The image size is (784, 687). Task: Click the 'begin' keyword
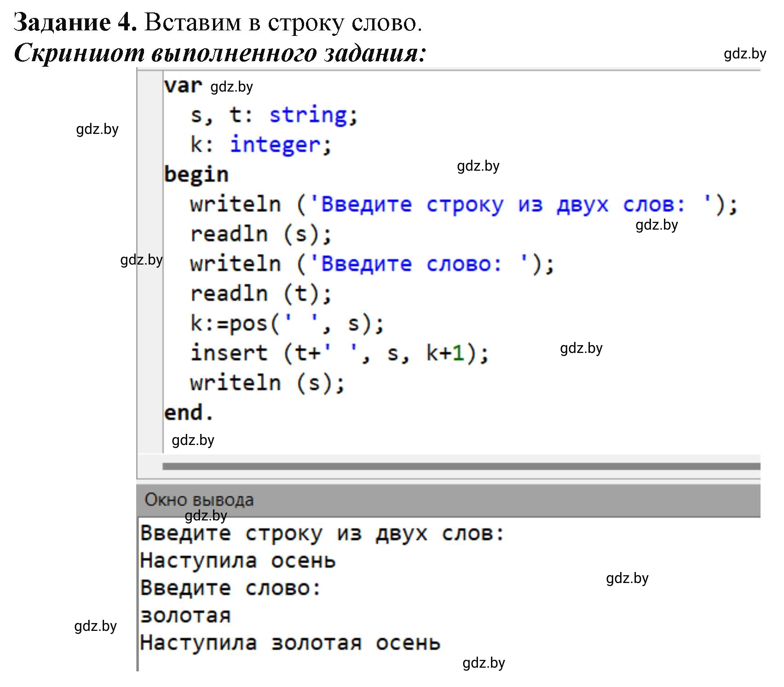(x=196, y=174)
